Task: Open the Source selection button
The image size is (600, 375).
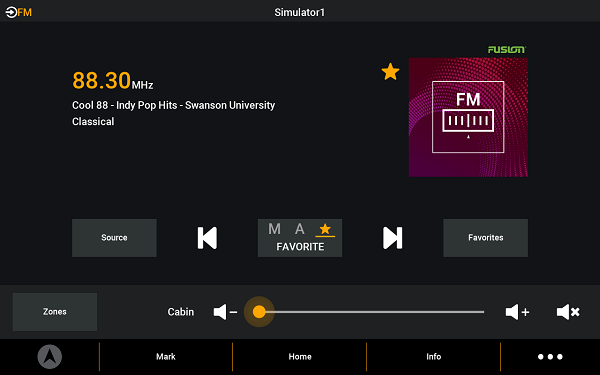Action: (x=114, y=238)
